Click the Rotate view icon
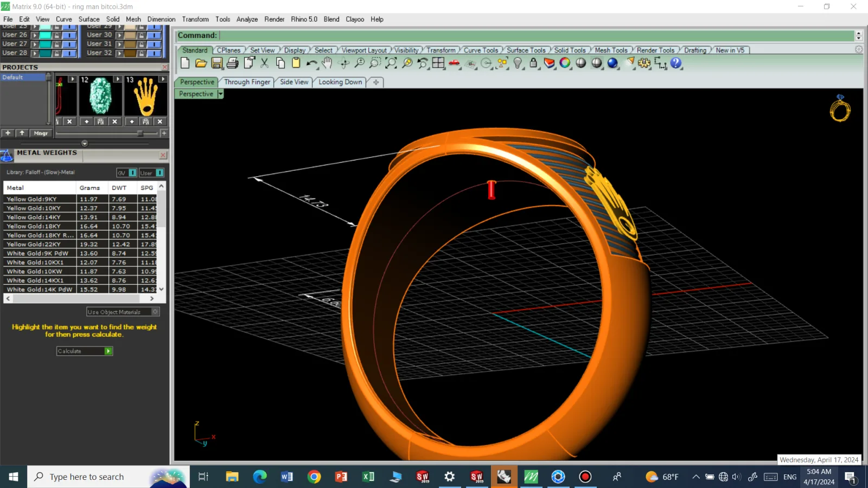This screenshot has width=868, height=488. [343, 63]
